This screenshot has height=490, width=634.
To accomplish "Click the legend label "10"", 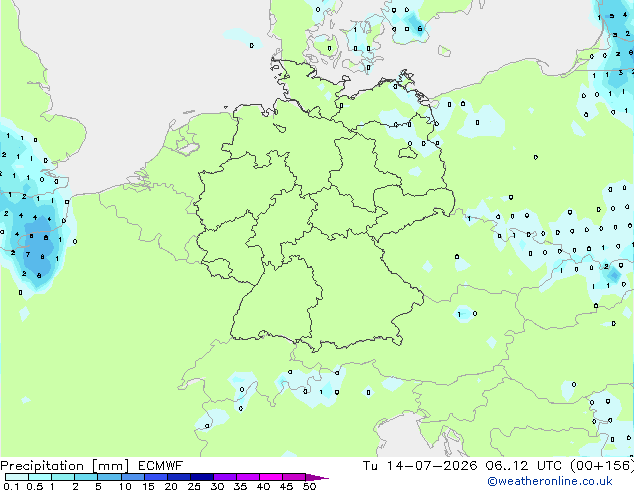I will click(x=125, y=486).
